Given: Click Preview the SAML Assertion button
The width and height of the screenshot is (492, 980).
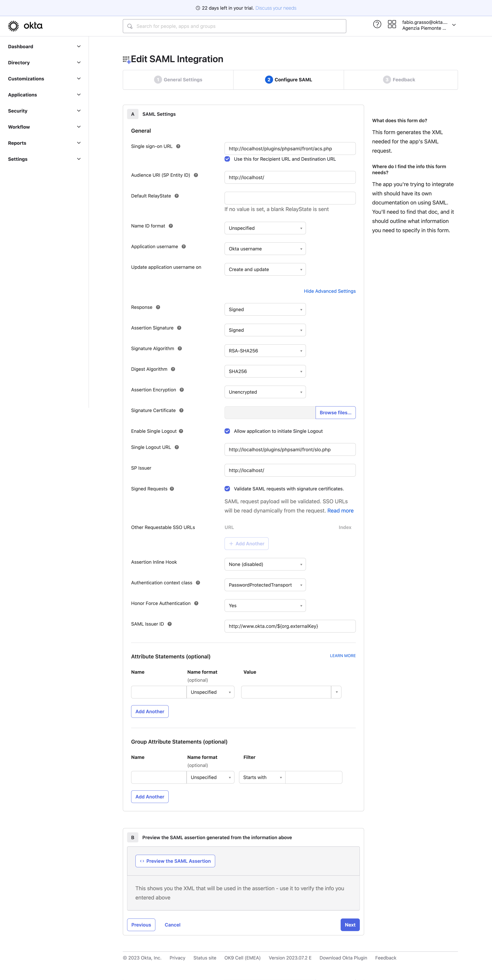Looking at the screenshot, I should (x=175, y=861).
